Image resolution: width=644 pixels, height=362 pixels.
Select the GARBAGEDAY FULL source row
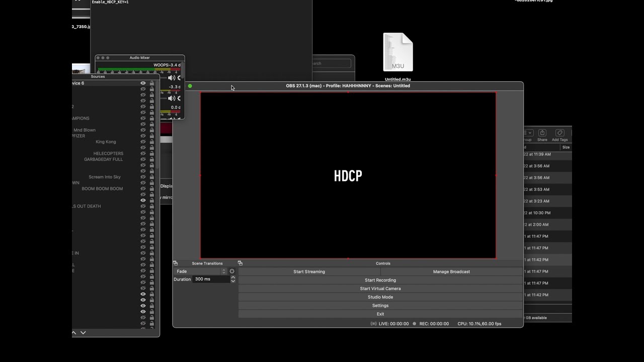point(114,159)
